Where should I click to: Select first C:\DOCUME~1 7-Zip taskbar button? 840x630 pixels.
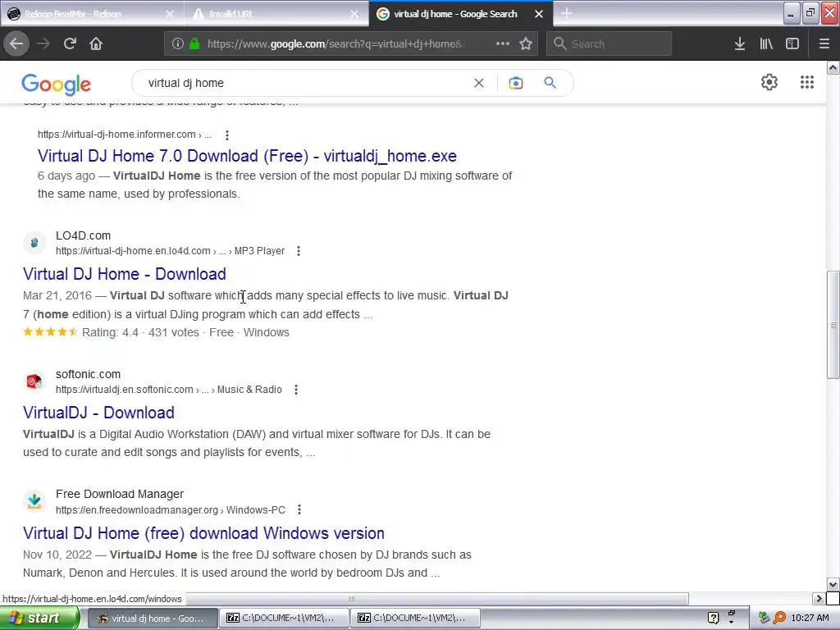[284, 619]
